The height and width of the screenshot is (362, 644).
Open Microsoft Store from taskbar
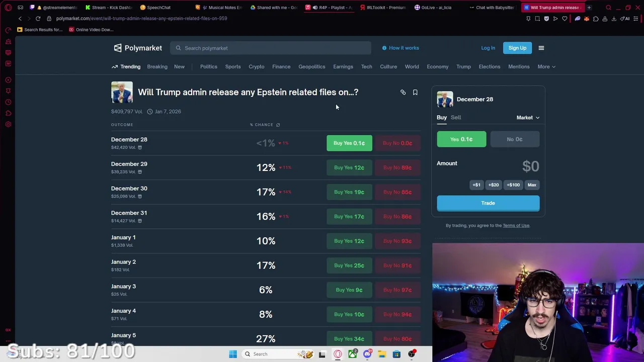pyautogui.click(x=396, y=354)
